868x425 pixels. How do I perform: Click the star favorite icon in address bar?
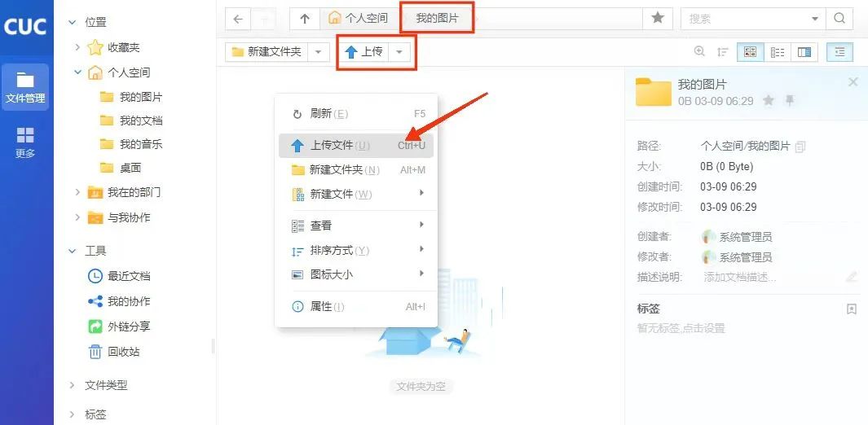[x=657, y=18]
